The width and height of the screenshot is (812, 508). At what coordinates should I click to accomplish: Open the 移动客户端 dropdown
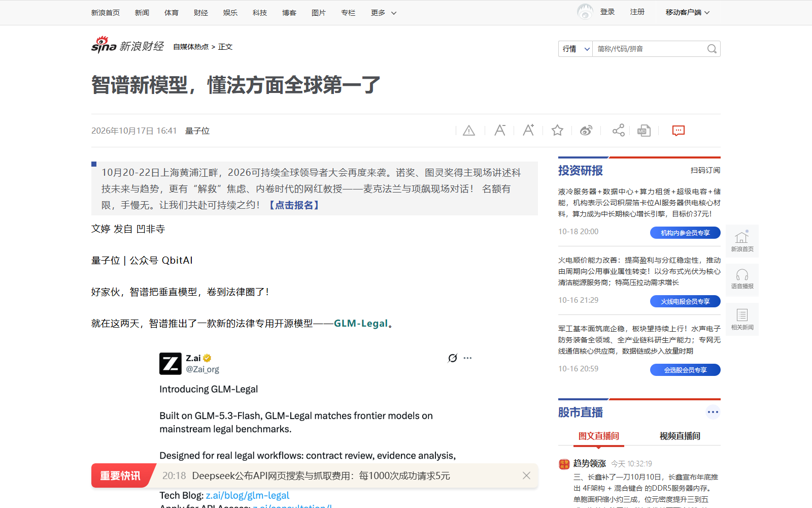coord(687,12)
